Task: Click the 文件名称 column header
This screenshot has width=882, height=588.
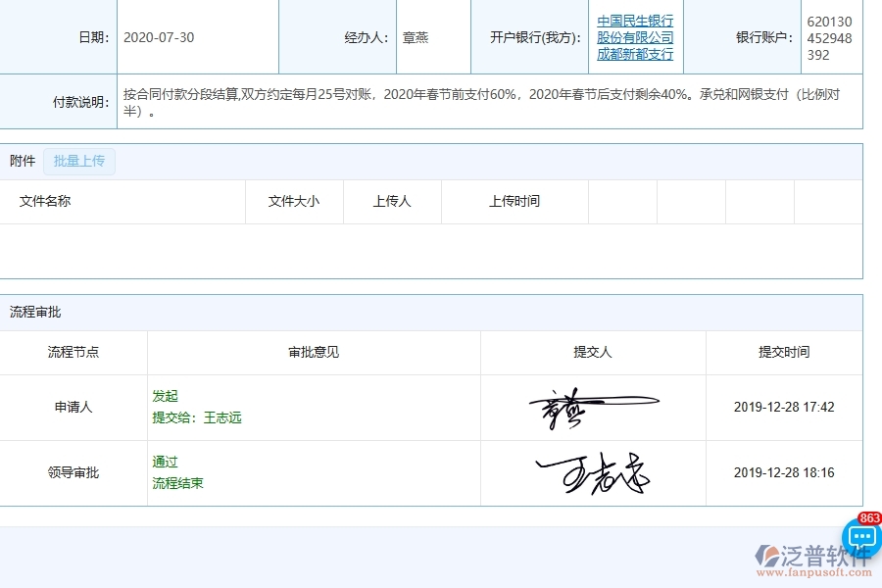Action: [42, 202]
